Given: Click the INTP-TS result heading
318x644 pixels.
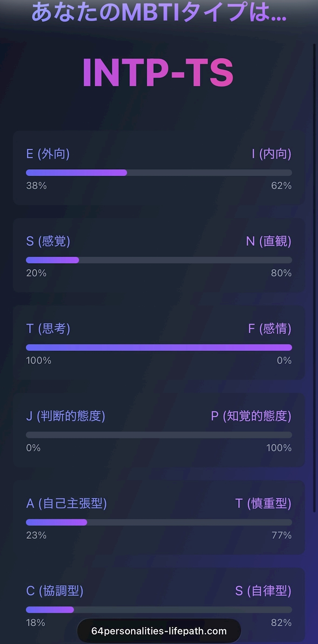Looking at the screenshot, I should point(158,73).
